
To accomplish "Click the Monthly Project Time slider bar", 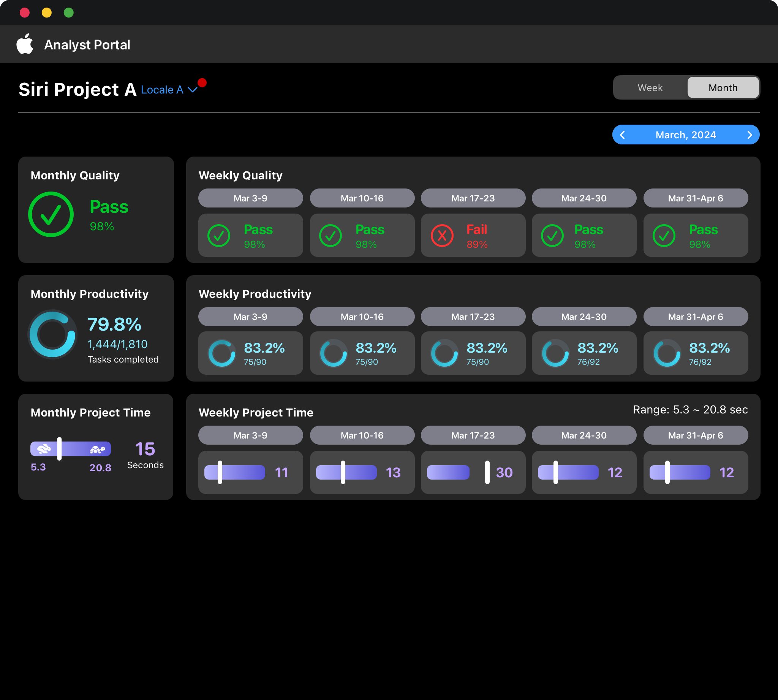I will [x=71, y=449].
